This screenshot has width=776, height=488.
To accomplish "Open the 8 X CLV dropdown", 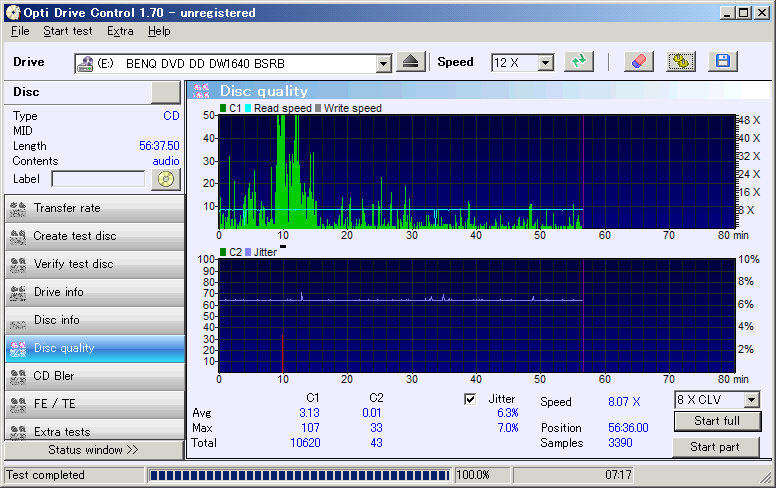I will point(751,400).
